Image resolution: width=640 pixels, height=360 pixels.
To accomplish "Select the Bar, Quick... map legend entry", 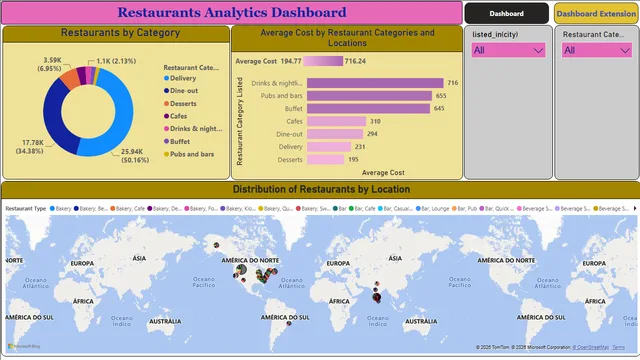I will (497, 209).
